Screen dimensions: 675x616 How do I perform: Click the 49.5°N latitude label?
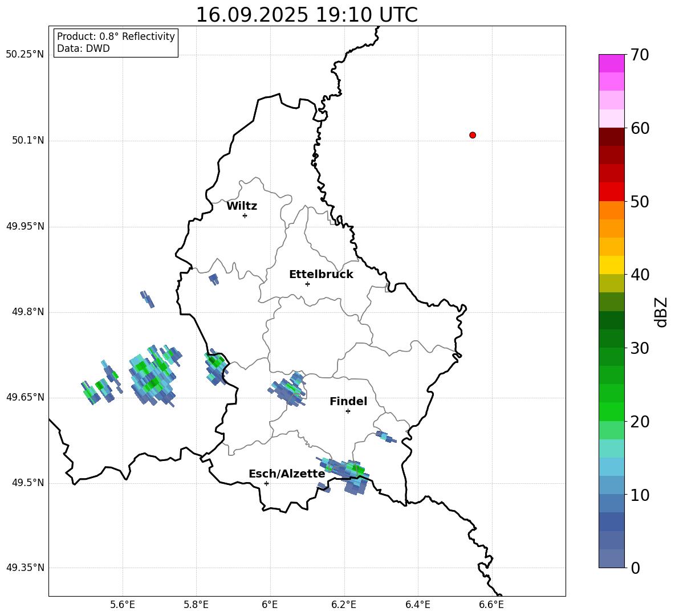tap(28, 483)
